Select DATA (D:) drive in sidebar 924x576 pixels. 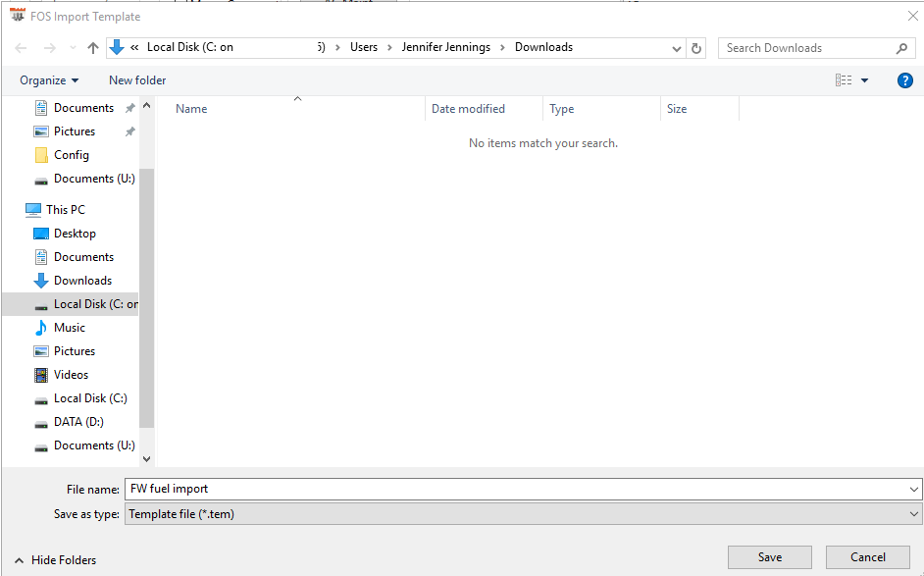pyautogui.click(x=78, y=422)
